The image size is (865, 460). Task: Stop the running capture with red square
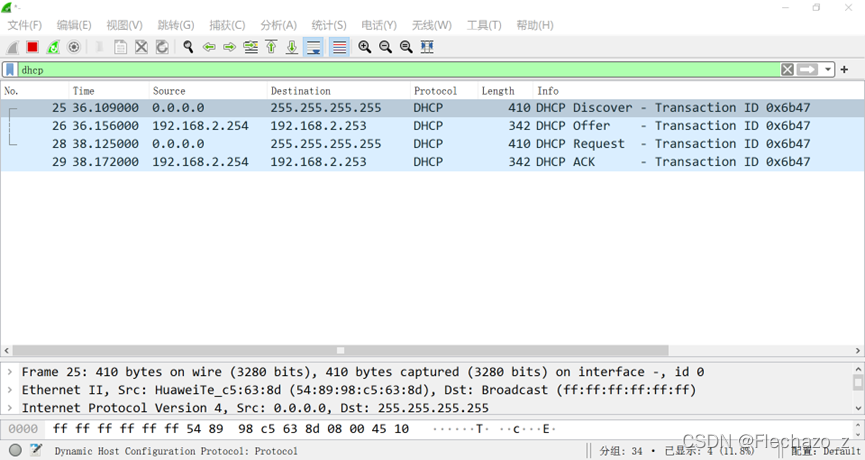(x=33, y=47)
